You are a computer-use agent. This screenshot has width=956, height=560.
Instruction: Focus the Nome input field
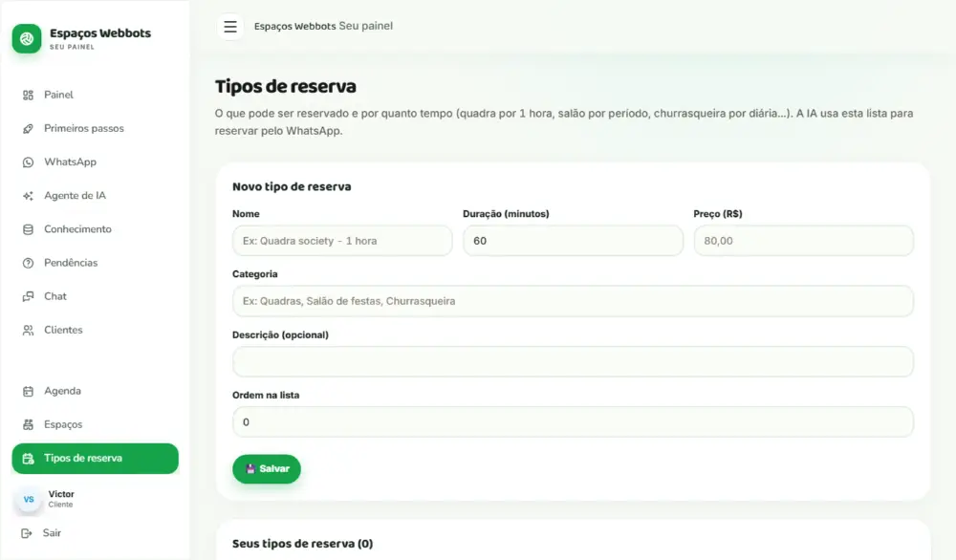click(x=342, y=241)
